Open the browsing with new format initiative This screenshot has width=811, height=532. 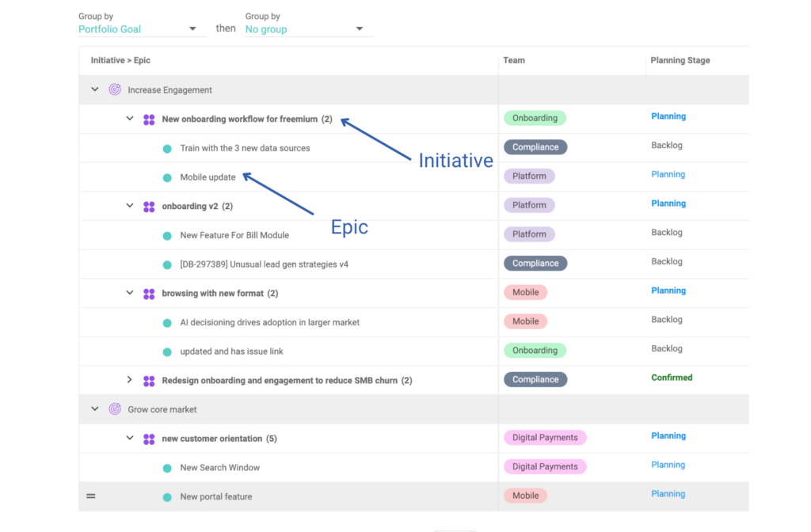coord(220,293)
